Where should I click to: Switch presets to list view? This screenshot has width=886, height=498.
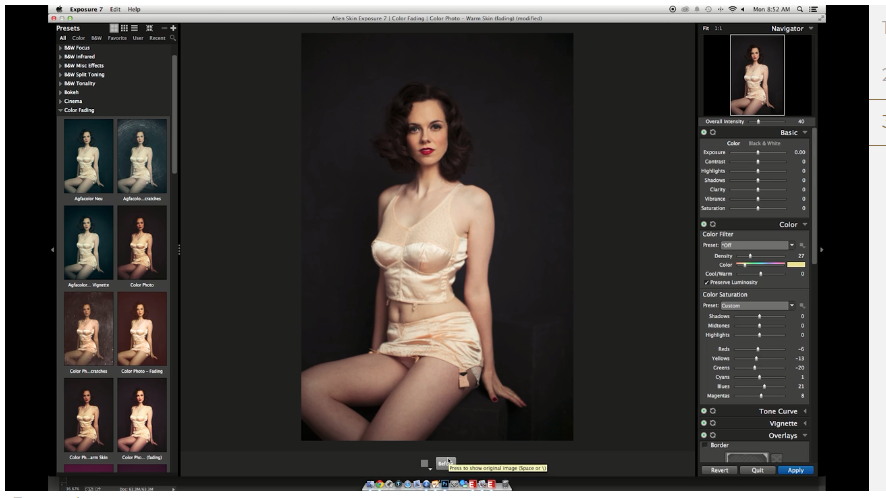[134, 28]
